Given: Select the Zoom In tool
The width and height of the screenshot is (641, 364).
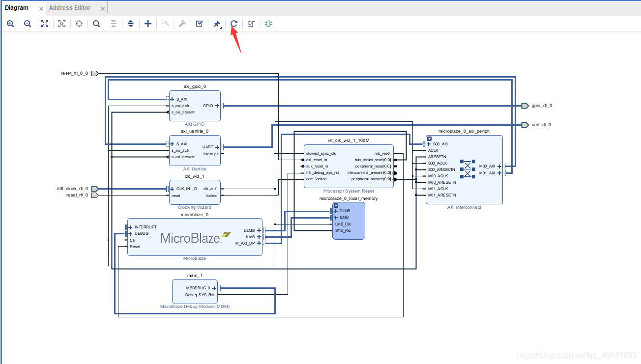Looking at the screenshot, I should pyautogui.click(x=10, y=23).
